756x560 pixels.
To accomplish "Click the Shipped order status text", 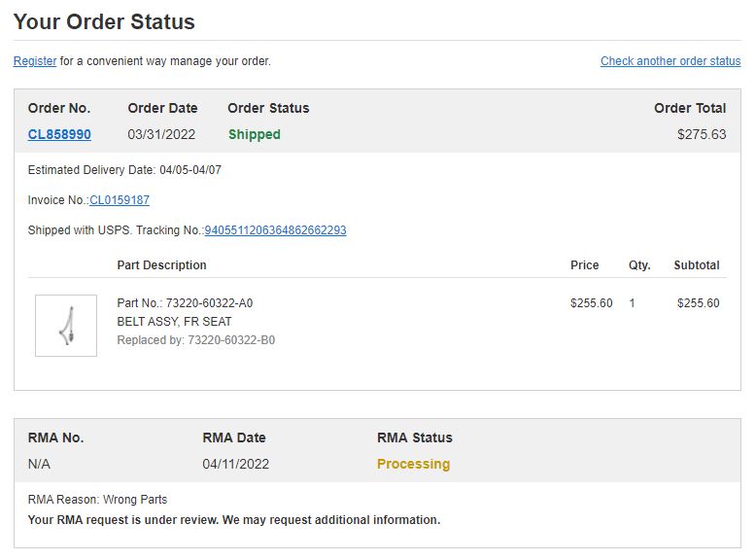I will click(254, 134).
